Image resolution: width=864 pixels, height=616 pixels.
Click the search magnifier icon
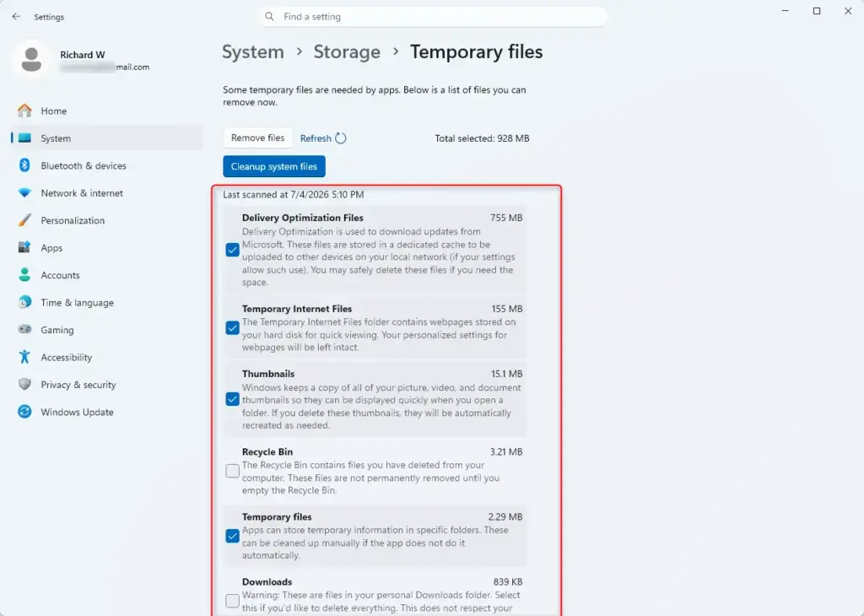coord(269,17)
